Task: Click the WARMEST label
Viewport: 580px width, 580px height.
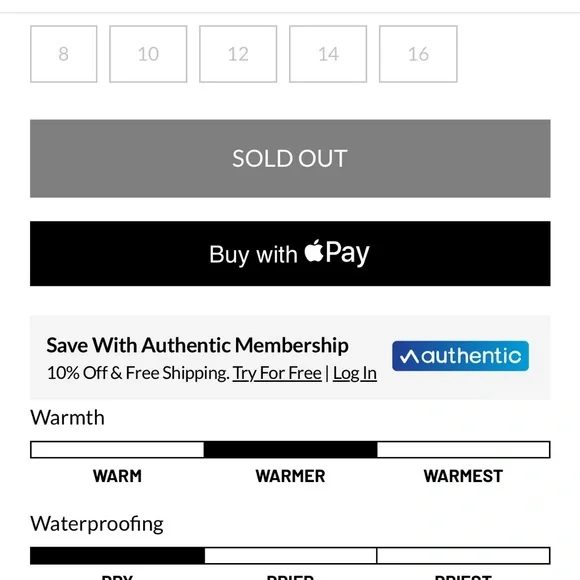Action: [x=463, y=476]
